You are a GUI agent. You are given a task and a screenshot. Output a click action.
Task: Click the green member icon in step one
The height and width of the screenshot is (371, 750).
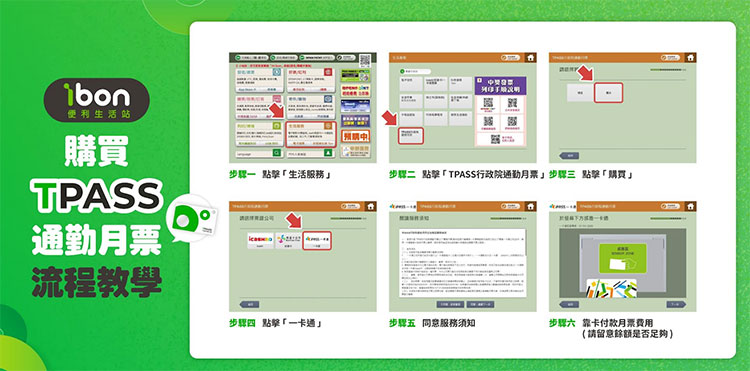[328, 153]
